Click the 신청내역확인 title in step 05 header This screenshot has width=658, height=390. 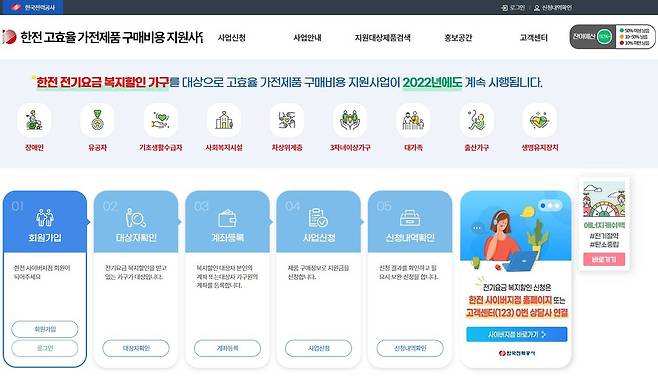coord(410,238)
